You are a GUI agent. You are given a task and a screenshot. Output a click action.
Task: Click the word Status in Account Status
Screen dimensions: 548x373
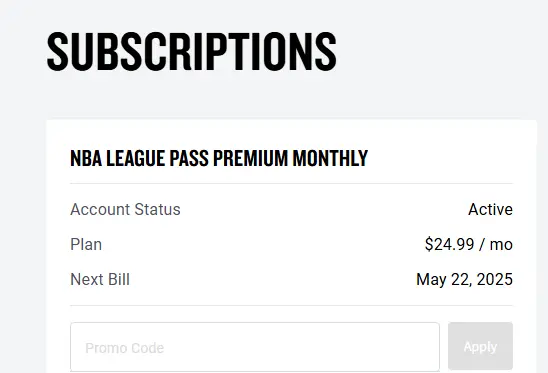157,209
